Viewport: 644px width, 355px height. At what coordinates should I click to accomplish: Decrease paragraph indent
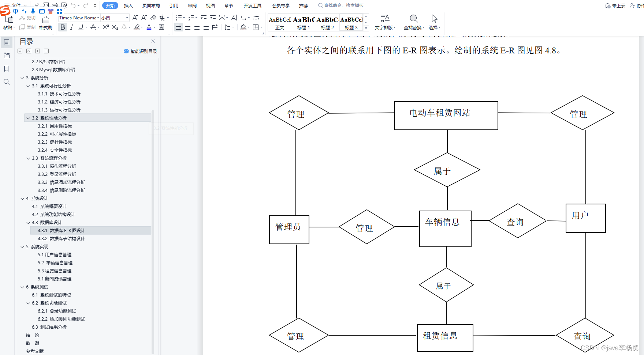[x=204, y=18]
